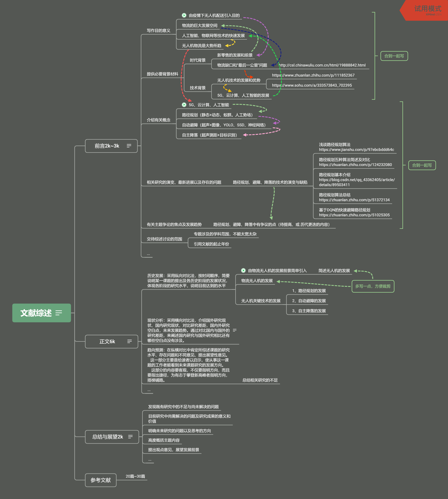Click green marker icon beside 由物流无人机的发展前景简单引入
448x499 pixels.
[x=243, y=270]
